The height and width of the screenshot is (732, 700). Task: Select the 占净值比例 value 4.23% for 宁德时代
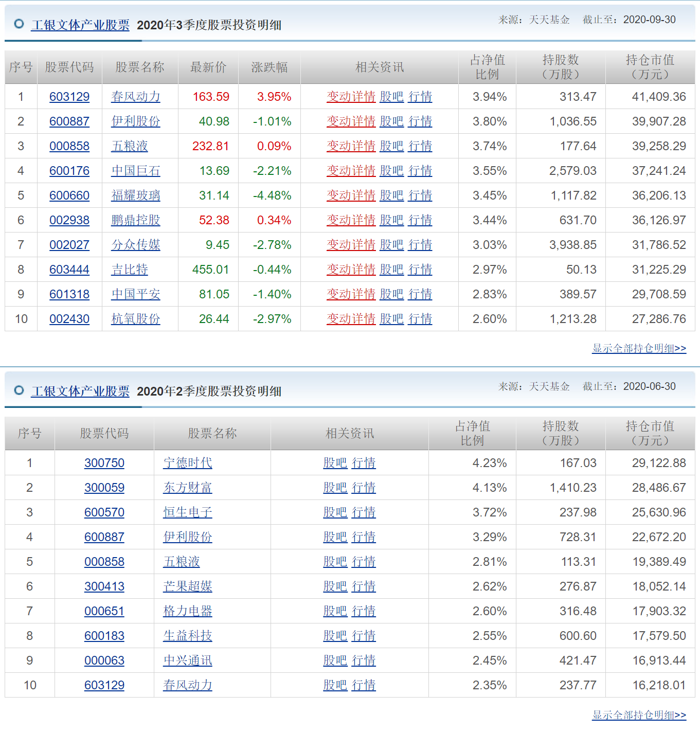[x=490, y=463]
